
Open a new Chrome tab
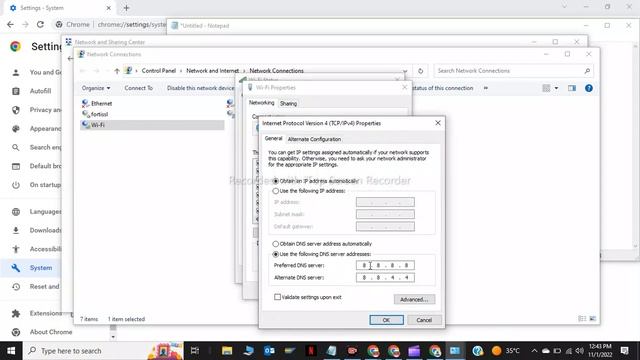[126, 8]
